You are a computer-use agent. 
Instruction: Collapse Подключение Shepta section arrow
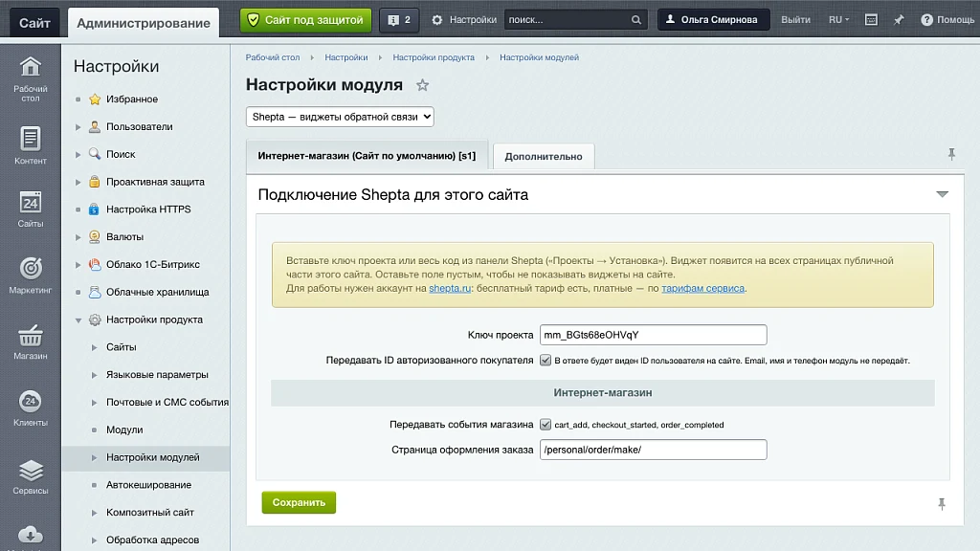942,194
